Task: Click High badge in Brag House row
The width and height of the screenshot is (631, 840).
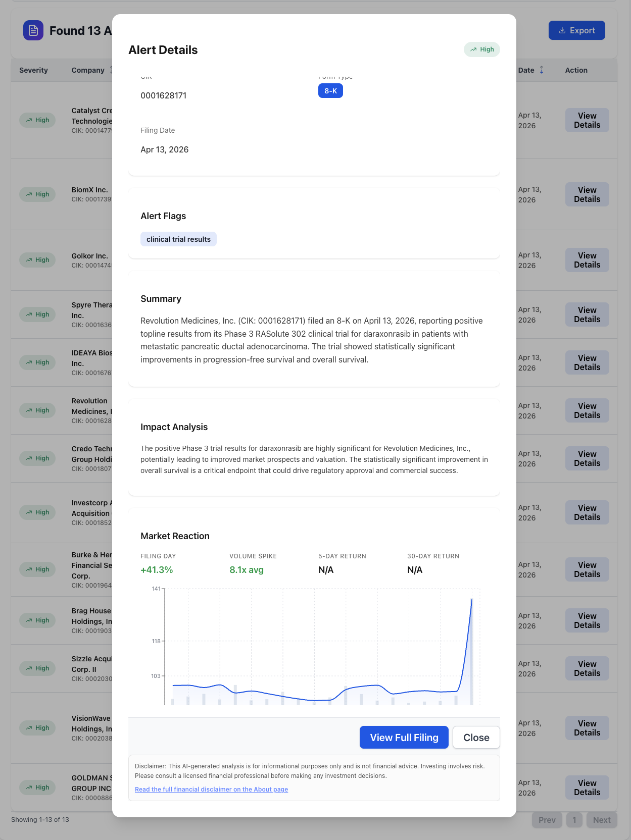Action: click(x=37, y=620)
